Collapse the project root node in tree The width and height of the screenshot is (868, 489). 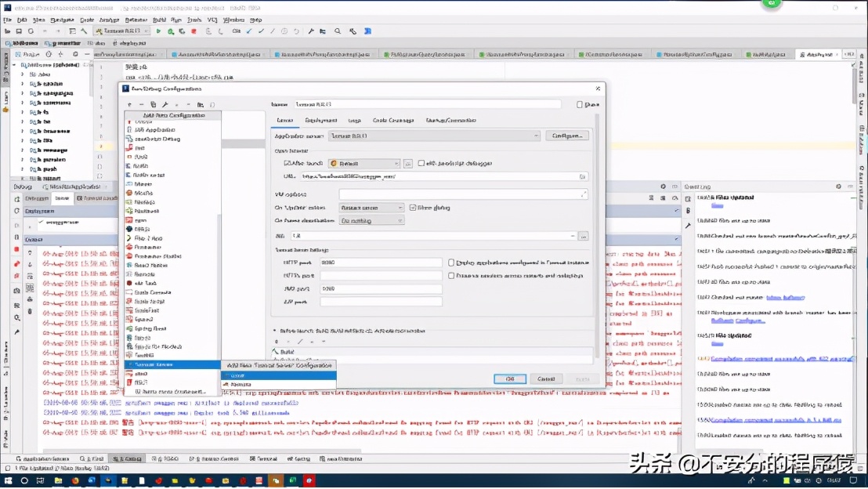coord(14,65)
